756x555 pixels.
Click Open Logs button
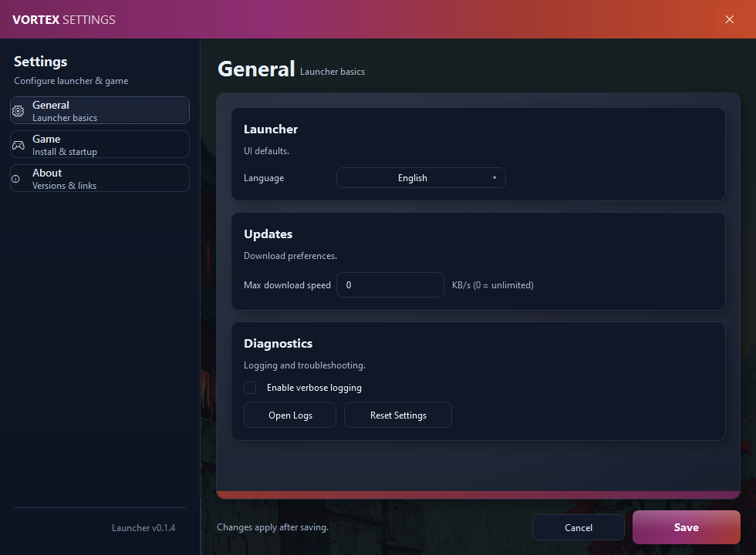tap(290, 415)
